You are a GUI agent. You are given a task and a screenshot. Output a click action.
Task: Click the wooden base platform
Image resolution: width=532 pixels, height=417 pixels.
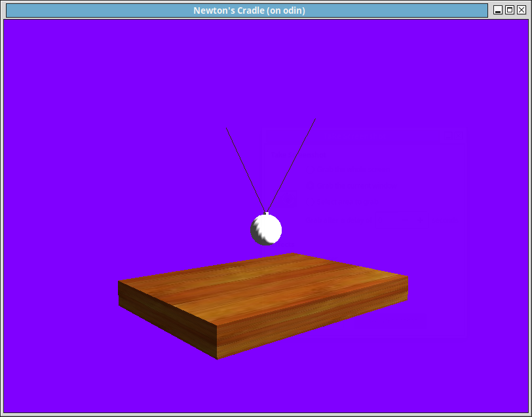(263, 305)
